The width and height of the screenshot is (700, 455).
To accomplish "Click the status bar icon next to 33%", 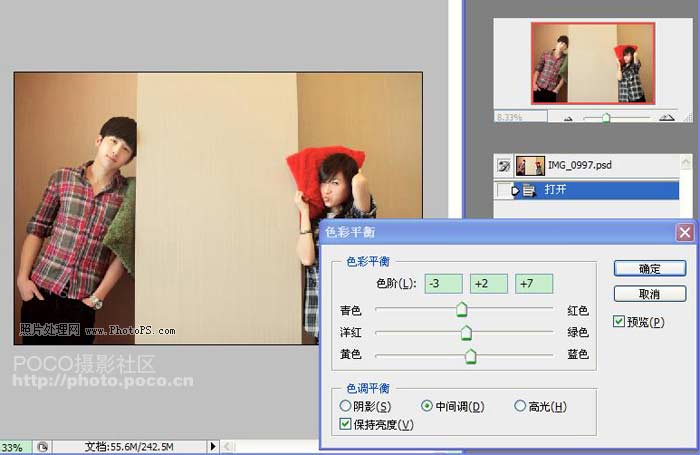I will pos(42,447).
